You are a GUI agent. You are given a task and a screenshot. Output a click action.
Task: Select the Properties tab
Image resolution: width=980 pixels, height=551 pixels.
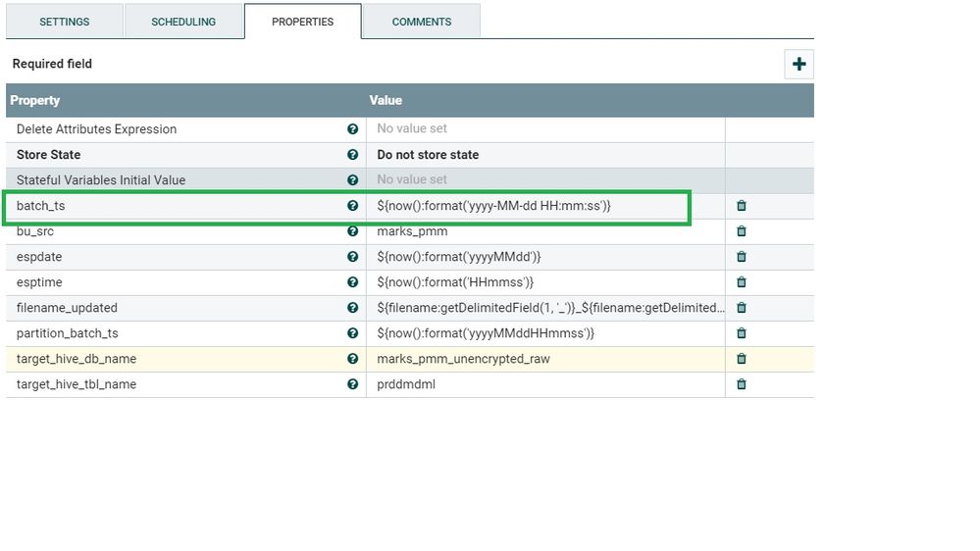(302, 22)
